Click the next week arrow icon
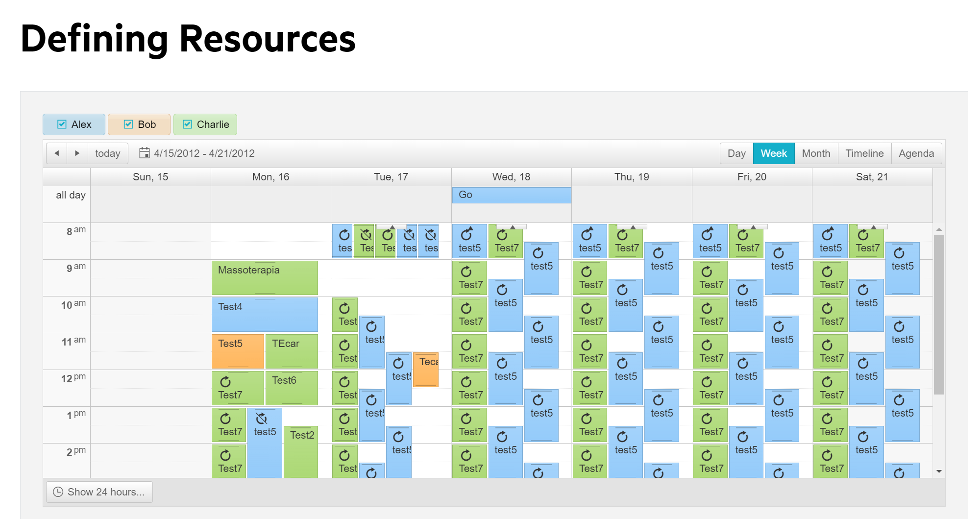Screen dimensions: 980x519 (77, 153)
